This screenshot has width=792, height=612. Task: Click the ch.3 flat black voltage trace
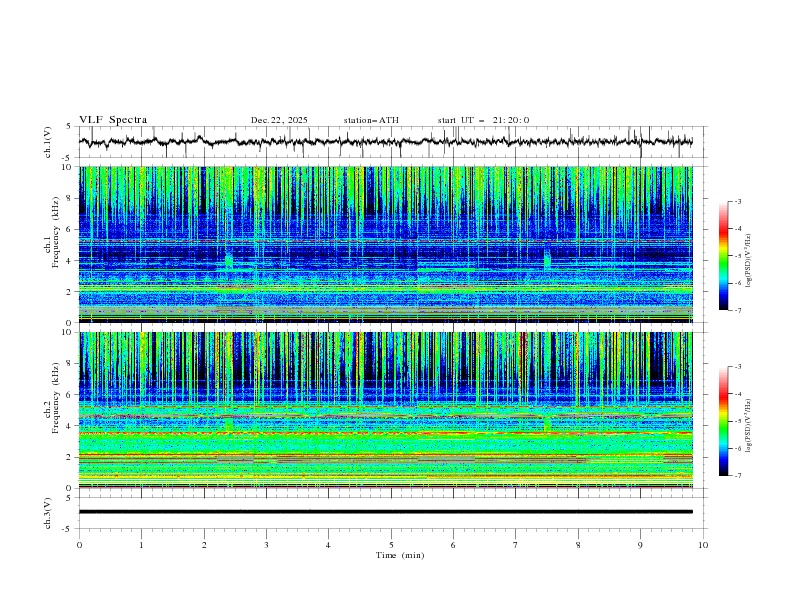(386, 512)
